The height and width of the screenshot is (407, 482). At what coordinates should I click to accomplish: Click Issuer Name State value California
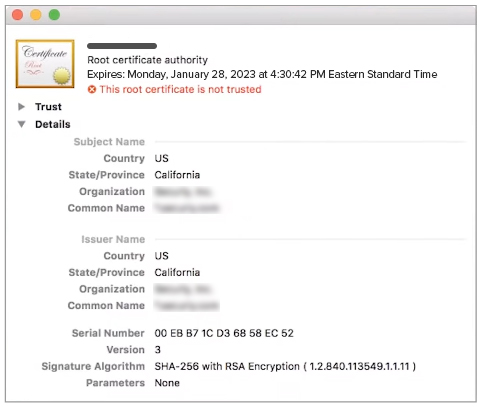pyautogui.click(x=177, y=272)
